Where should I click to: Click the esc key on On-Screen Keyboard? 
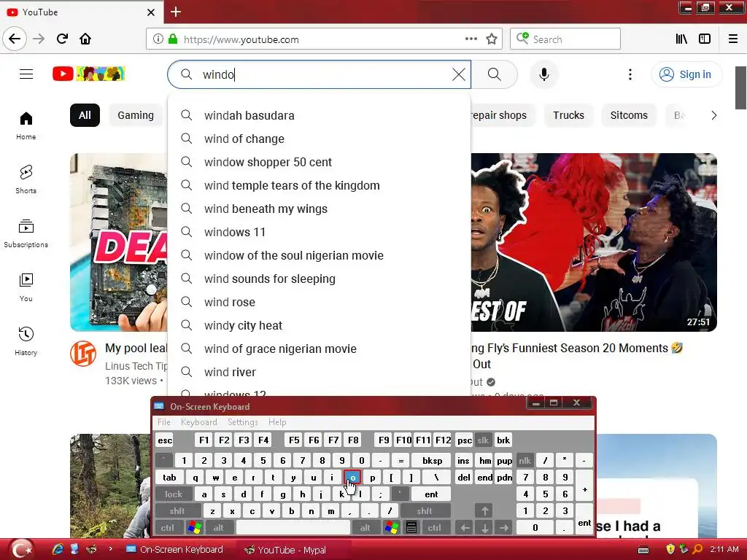[x=165, y=440]
